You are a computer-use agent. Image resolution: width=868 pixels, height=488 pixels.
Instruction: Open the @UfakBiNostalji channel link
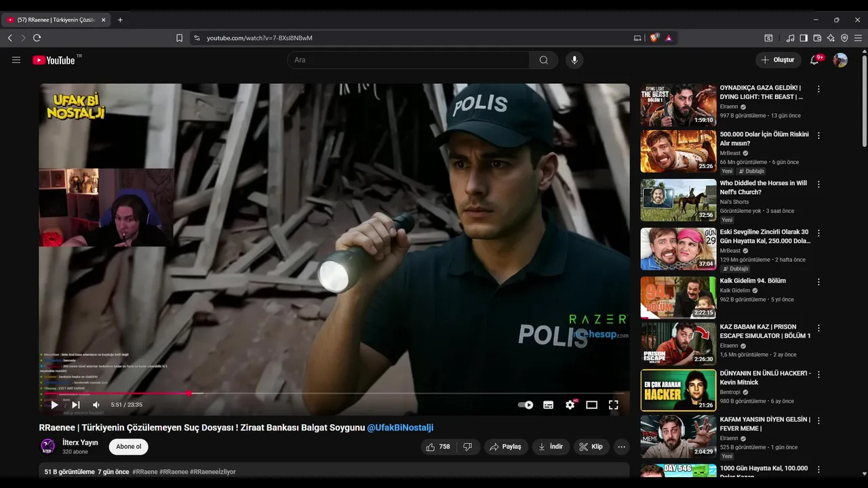[400, 428]
